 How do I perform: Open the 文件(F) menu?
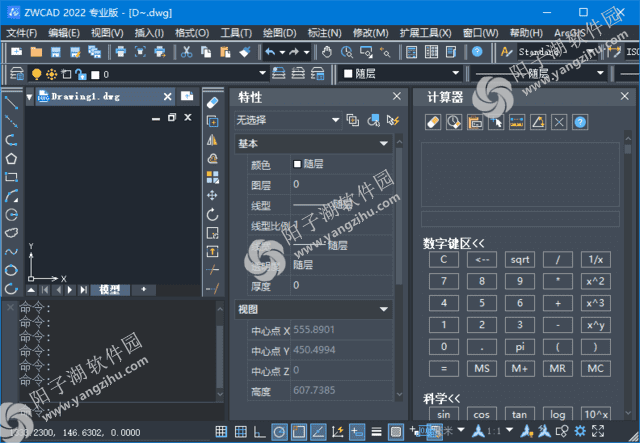22,33
